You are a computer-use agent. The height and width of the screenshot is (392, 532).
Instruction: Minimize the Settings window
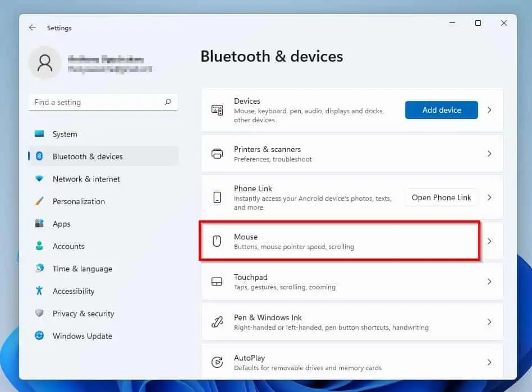[452, 23]
